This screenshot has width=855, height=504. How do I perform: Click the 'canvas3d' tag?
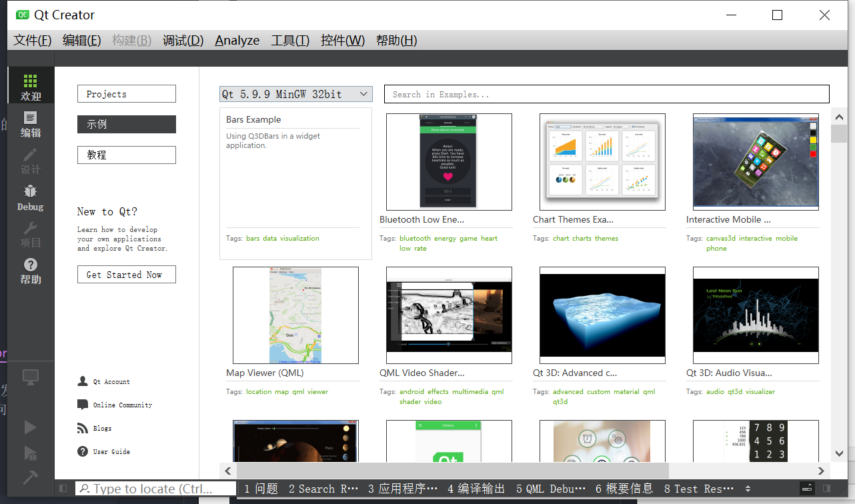click(721, 238)
